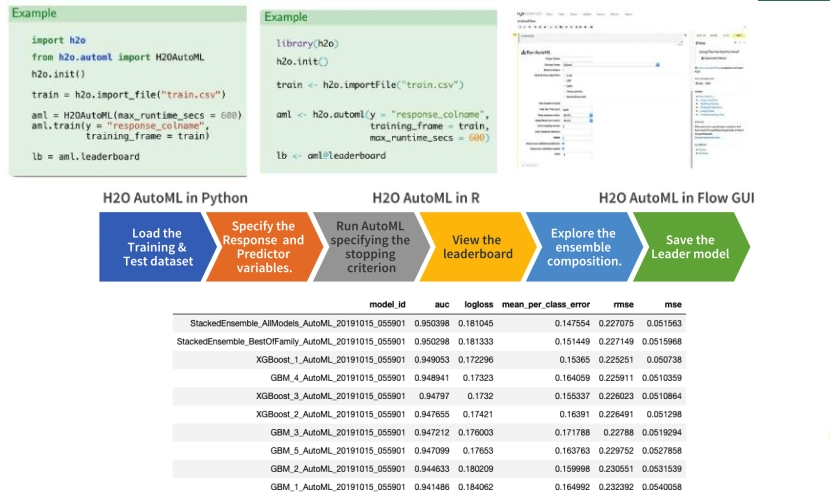
Task: Click the 'logloss' column header
Action: click(x=479, y=305)
